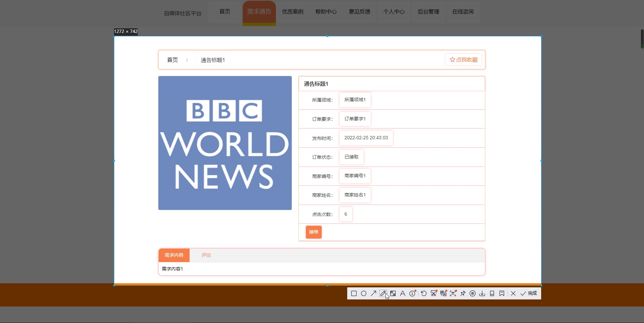Click the 通告标题1 heading in details panel
Viewport: 644px width, 323px height.
pos(316,84)
